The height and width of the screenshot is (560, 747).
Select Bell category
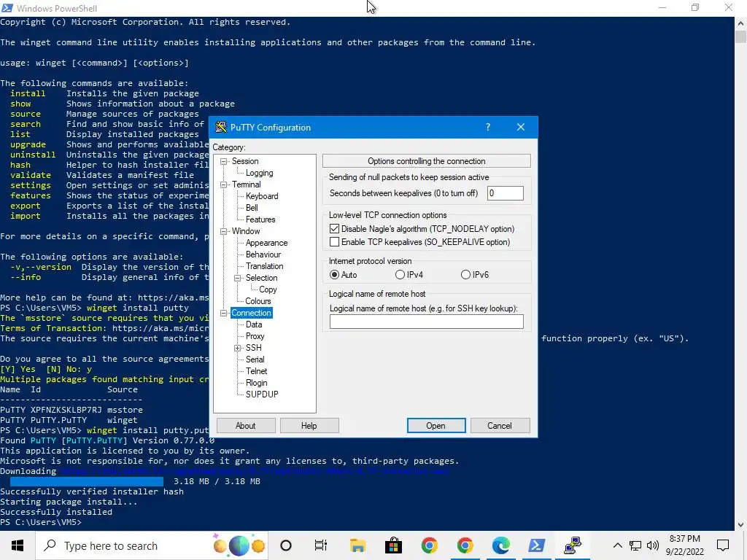point(252,208)
